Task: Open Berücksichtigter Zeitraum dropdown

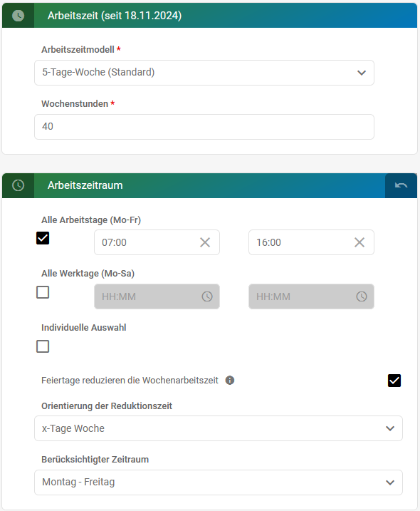Action: pos(219,482)
